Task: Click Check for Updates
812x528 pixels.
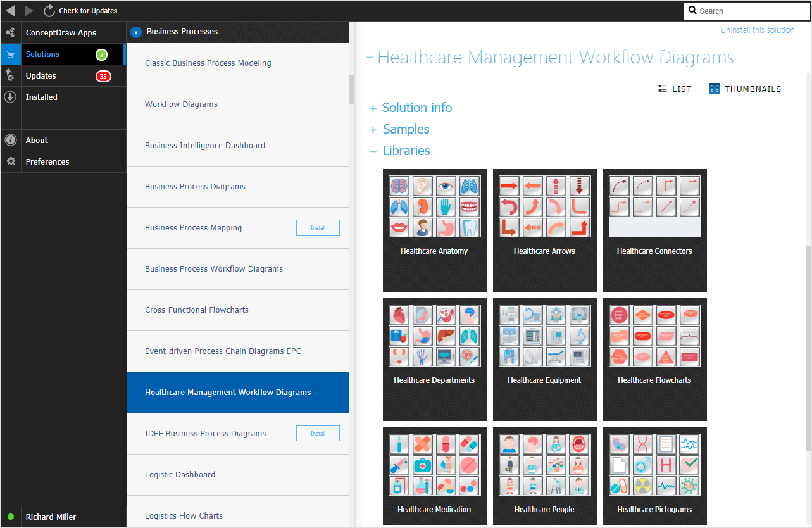Action: [88, 11]
